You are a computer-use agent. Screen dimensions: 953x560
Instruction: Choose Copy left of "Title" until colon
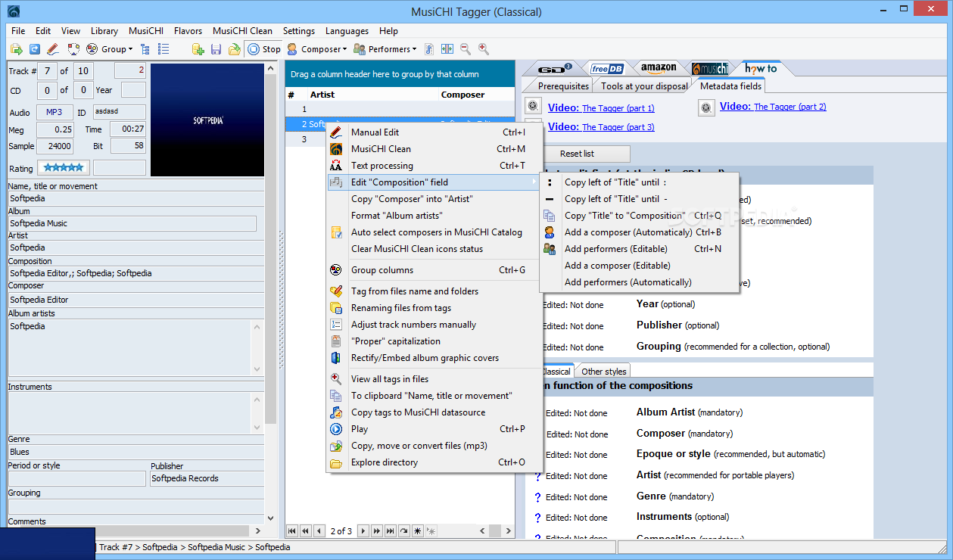pyautogui.click(x=639, y=182)
